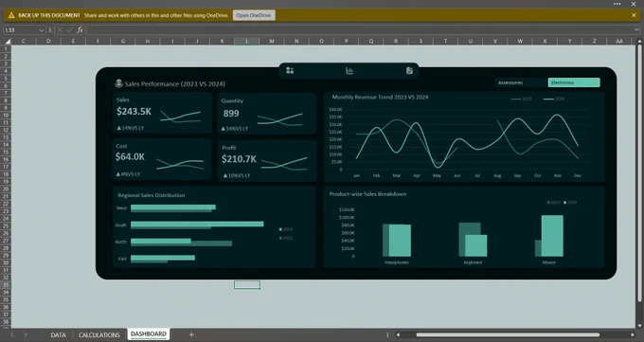Click into the formula bar input
This screenshot has height=342, width=644.
359,30
